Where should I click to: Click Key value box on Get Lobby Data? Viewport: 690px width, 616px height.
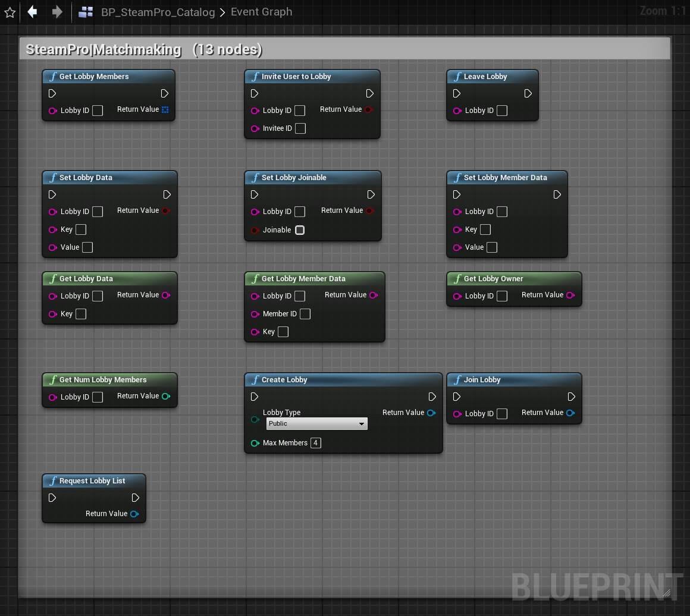[81, 314]
